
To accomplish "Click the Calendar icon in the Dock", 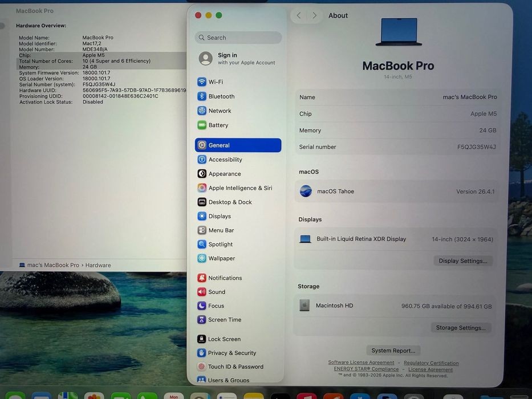I will 174,396.
